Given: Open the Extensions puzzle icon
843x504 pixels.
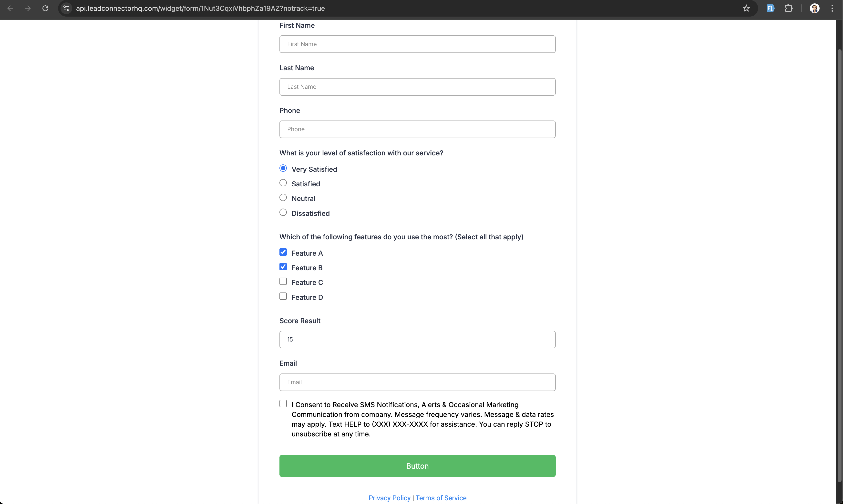Looking at the screenshot, I should pyautogui.click(x=788, y=8).
